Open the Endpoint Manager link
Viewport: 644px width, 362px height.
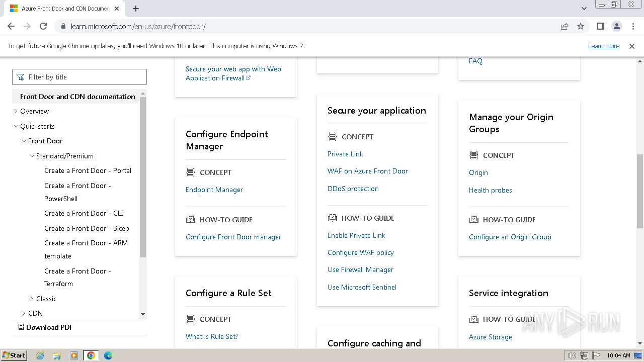214,190
